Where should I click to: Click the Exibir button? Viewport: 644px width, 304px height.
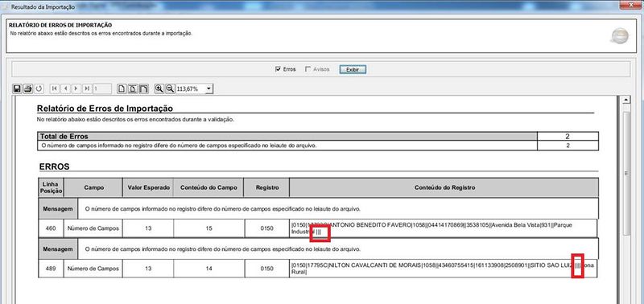click(353, 70)
